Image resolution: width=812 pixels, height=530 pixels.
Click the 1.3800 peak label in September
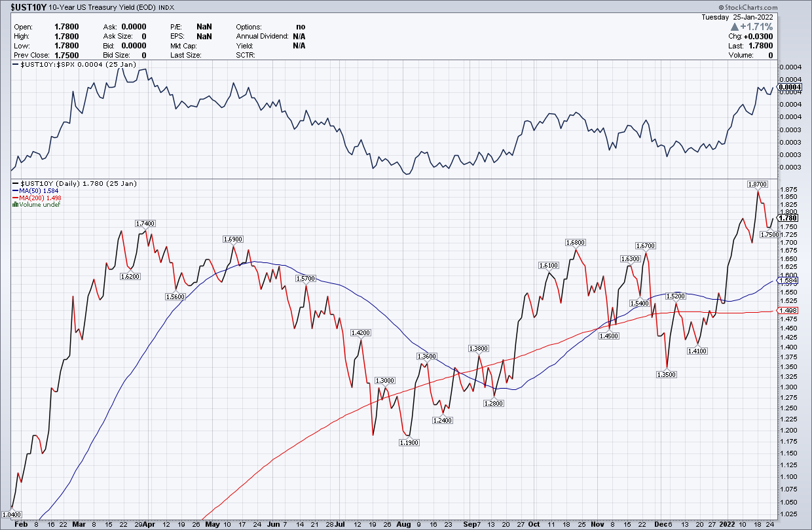click(479, 349)
